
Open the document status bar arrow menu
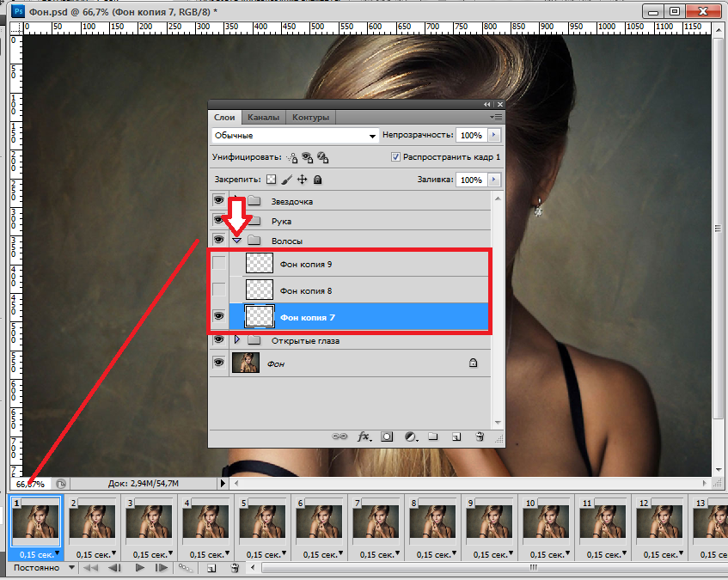[x=223, y=484]
